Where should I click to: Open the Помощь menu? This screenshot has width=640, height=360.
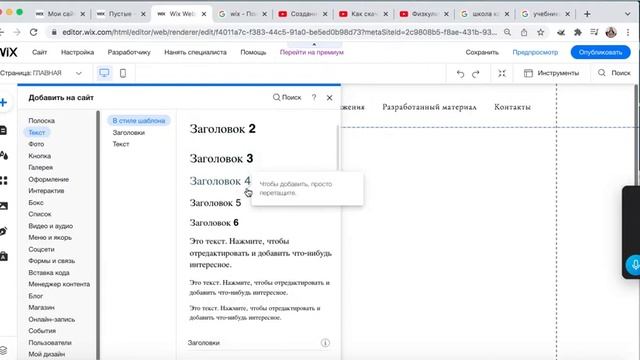253,52
